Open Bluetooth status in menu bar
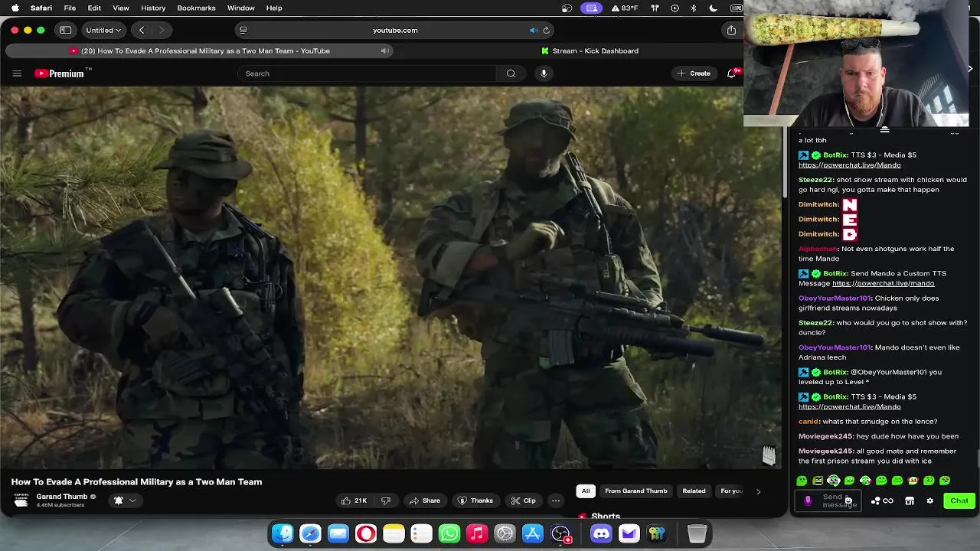The width and height of the screenshot is (980, 551). pyautogui.click(x=694, y=8)
